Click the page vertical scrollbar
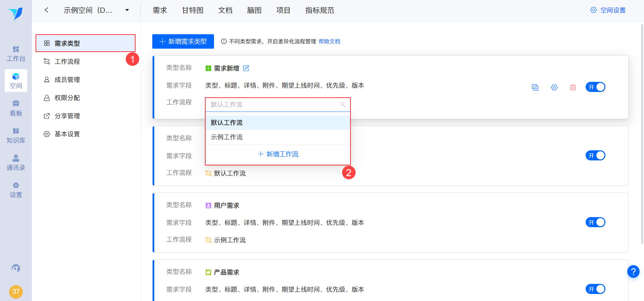Image resolution: width=644 pixels, height=301 pixels. [642, 134]
